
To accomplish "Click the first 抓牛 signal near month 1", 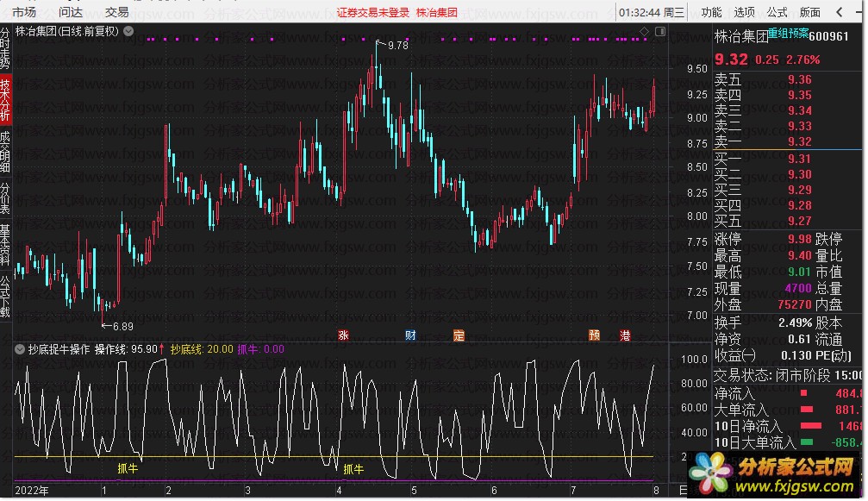I will pos(128,468).
